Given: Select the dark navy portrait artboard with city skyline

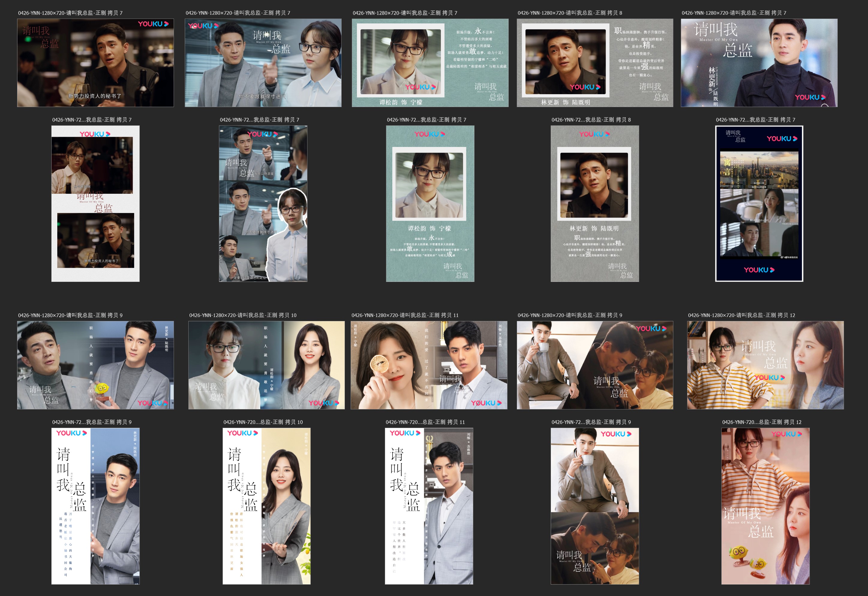Looking at the screenshot, I should 759,204.
